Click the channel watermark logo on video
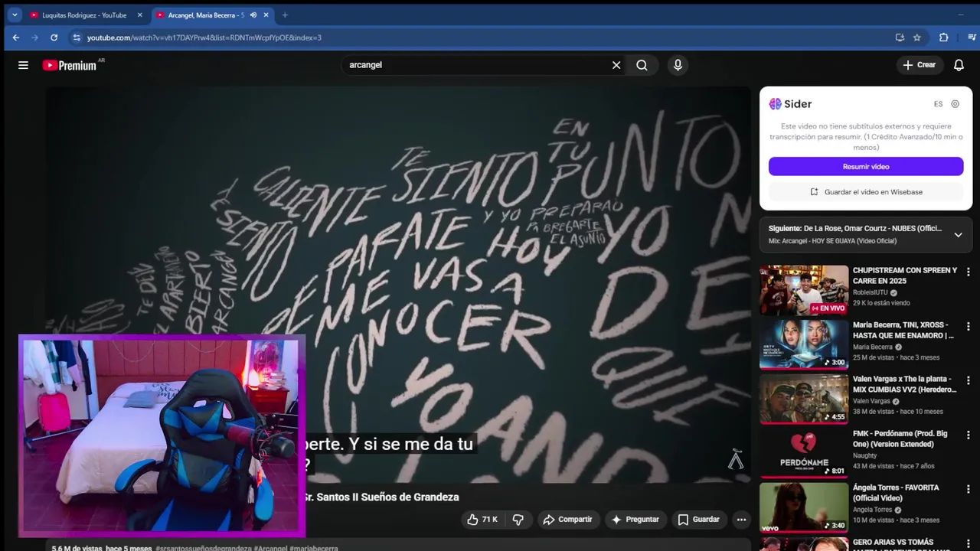 point(736,459)
